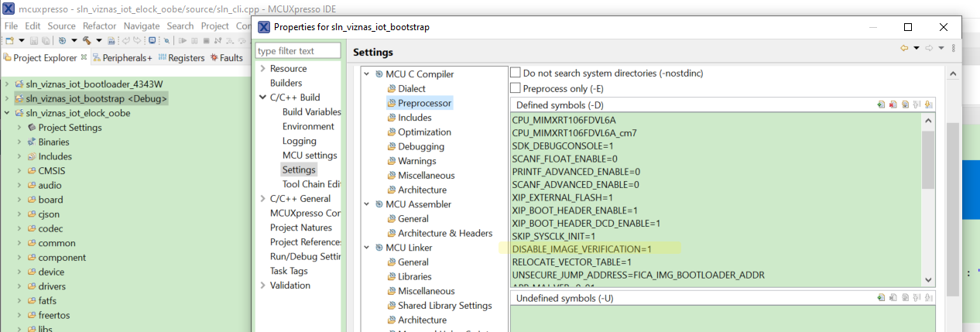This screenshot has width=980, height=332.
Task: Collapse the MCU C Compiler tree node
Action: click(367, 74)
